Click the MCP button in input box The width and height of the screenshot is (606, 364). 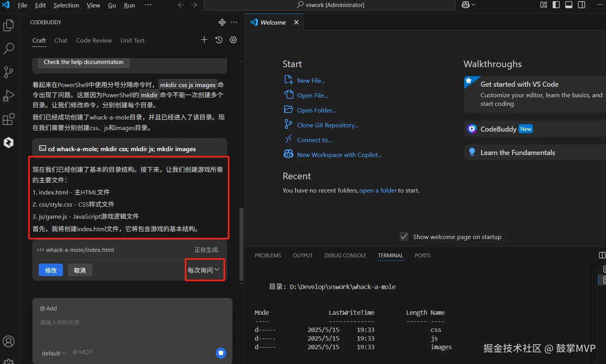[x=82, y=352]
